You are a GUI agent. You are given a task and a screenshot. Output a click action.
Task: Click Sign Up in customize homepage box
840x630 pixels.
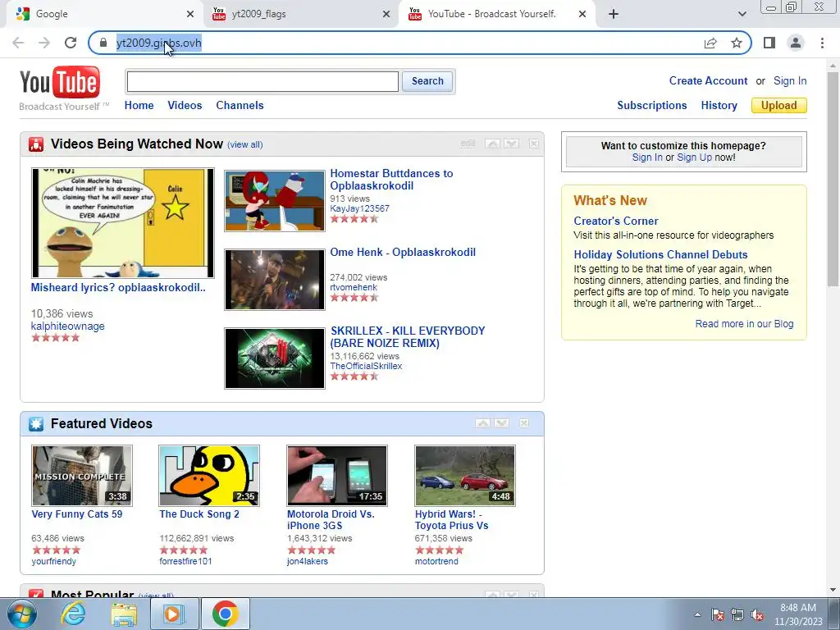[694, 157]
